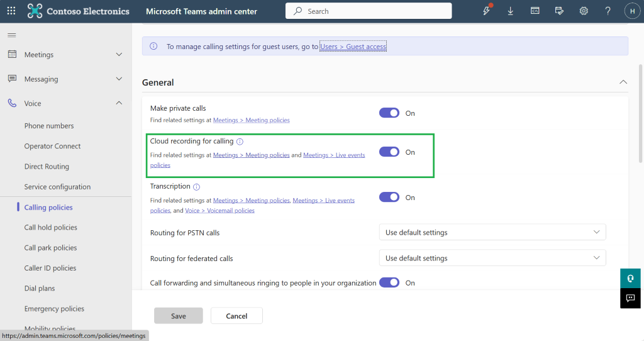Image resolution: width=644 pixels, height=341 pixels.
Task: Open the Cloud Shell console icon
Action: 535,11
